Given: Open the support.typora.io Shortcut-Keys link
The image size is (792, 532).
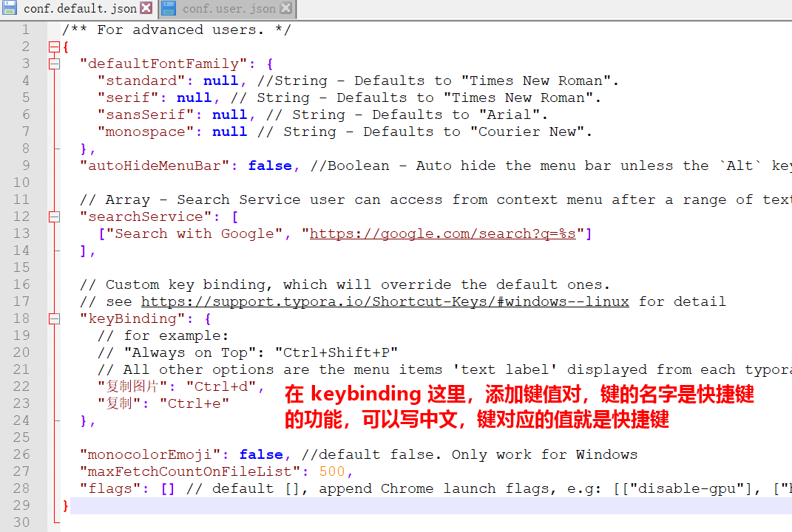Looking at the screenshot, I should (x=385, y=302).
